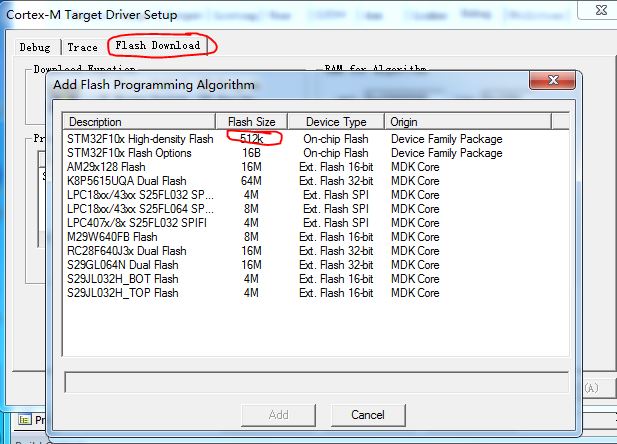Screen dimensions: 617x444
Task: Select the M29W640FB Flash row
Action: tap(112, 237)
